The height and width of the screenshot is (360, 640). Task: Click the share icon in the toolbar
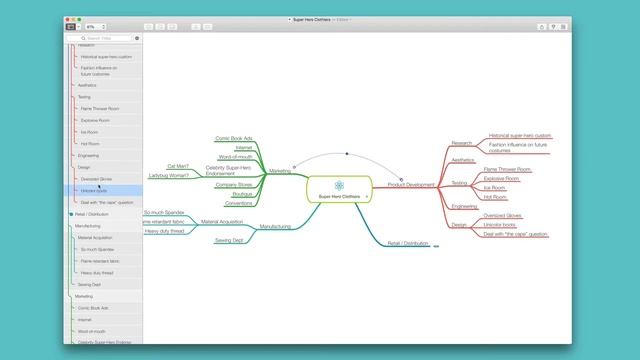coord(542,27)
